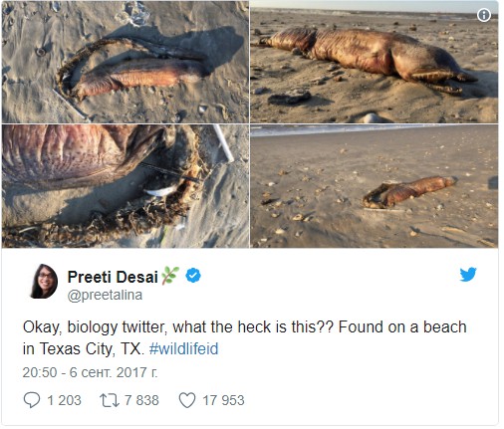Click the info icon on photo
The width and height of the screenshot is (504, 429).
[x=484, y=15]
